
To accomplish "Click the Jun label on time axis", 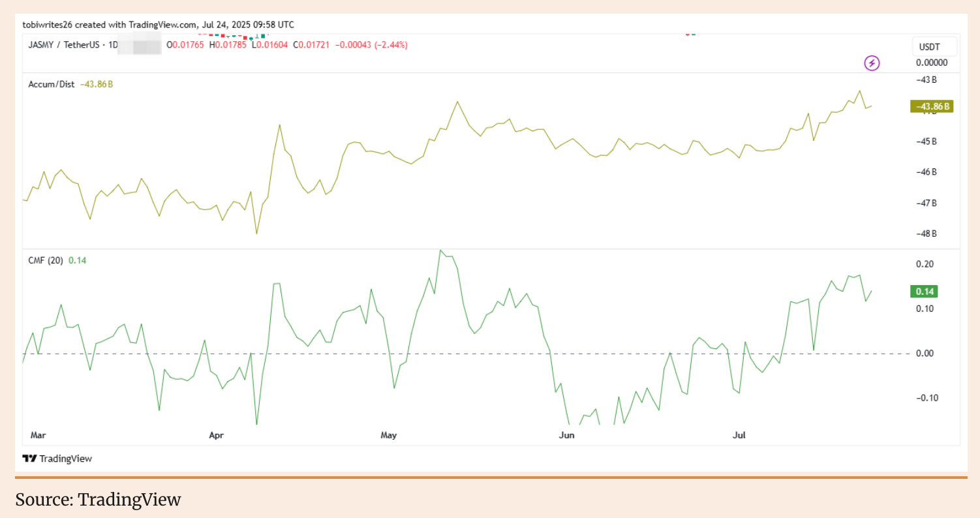I will coord(566,434).
